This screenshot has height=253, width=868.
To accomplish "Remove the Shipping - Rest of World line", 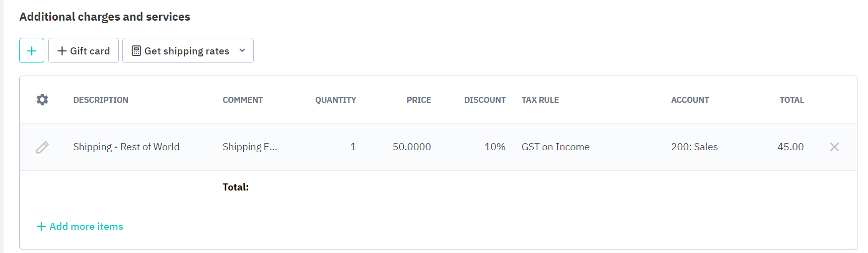I will coord(834,147).
